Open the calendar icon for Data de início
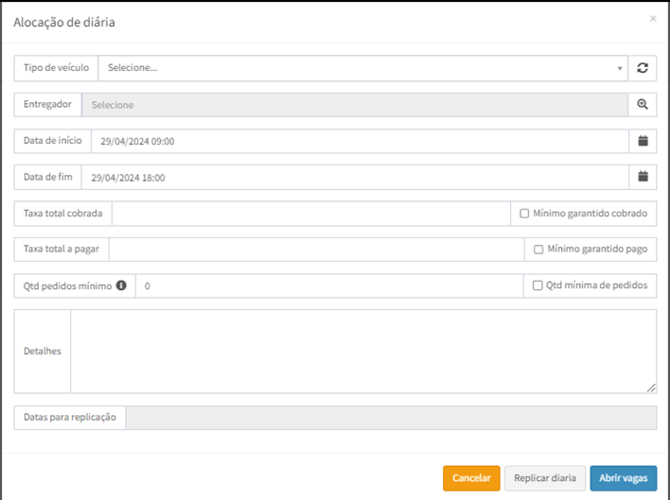The image size is (670, 500). click(643, 141)
